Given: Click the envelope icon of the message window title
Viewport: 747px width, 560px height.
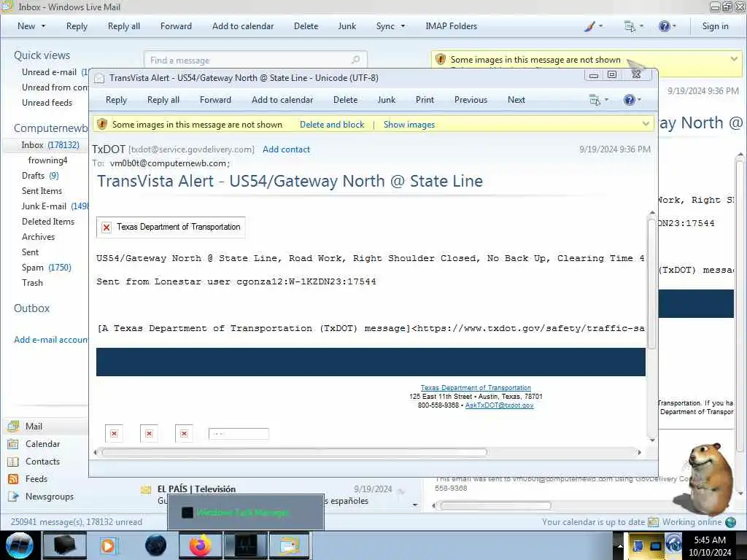Looking at the screenshot, I should pos(99,78).
